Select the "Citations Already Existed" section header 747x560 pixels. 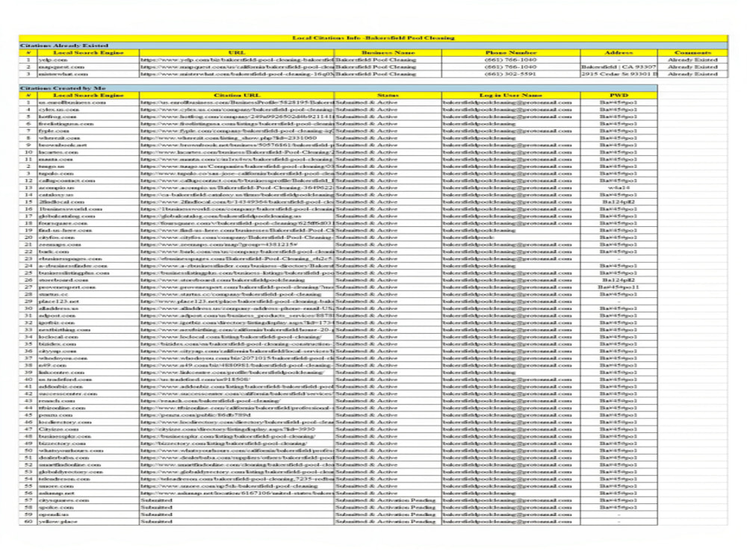tap(373, 46)
